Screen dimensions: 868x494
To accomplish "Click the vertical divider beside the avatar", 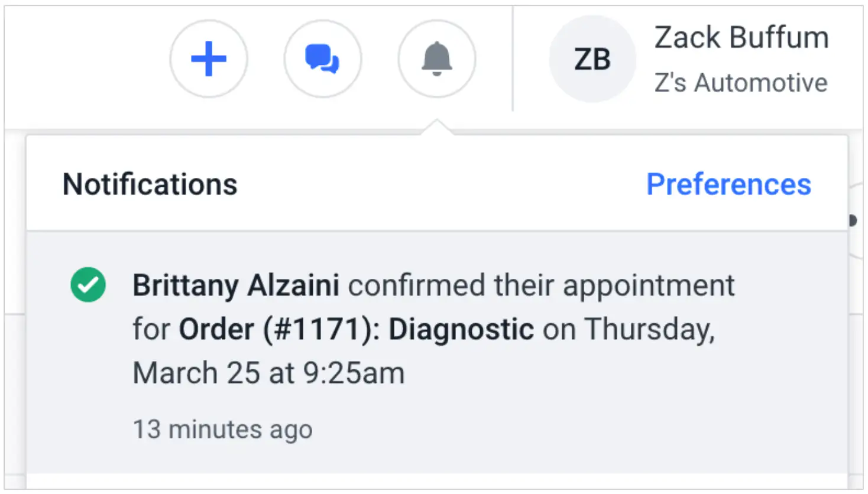I will click(513, 59).
